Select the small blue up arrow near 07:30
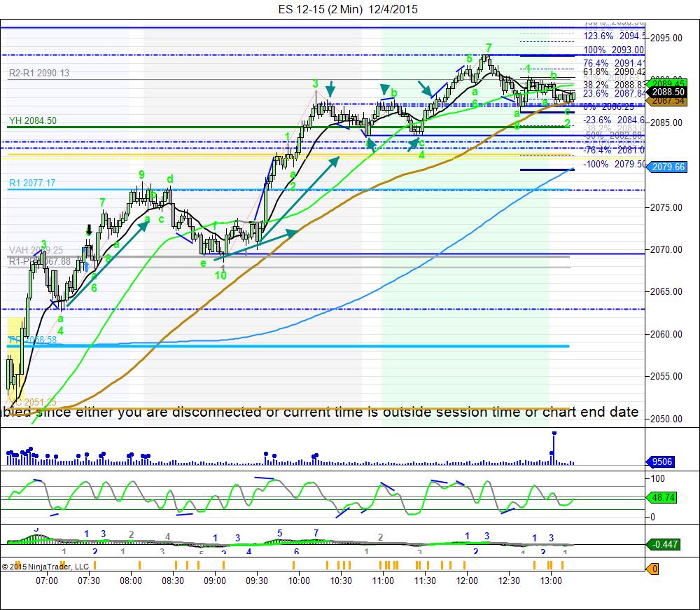This screenshot has height=610, width=700. (87, 267)
